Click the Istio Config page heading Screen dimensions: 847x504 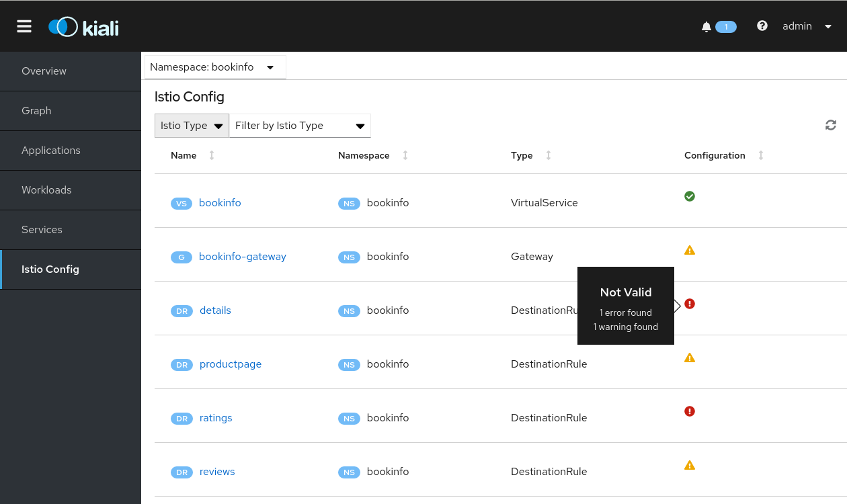tap(190, 97)
